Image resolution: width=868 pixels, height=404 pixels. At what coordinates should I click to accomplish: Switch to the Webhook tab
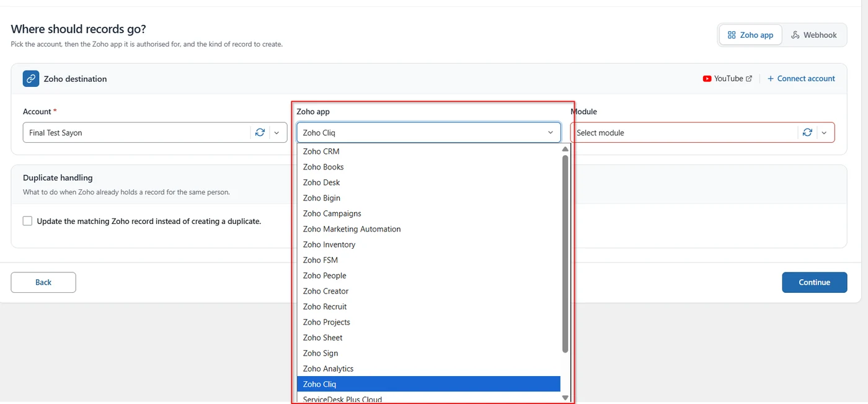point(814,35)
